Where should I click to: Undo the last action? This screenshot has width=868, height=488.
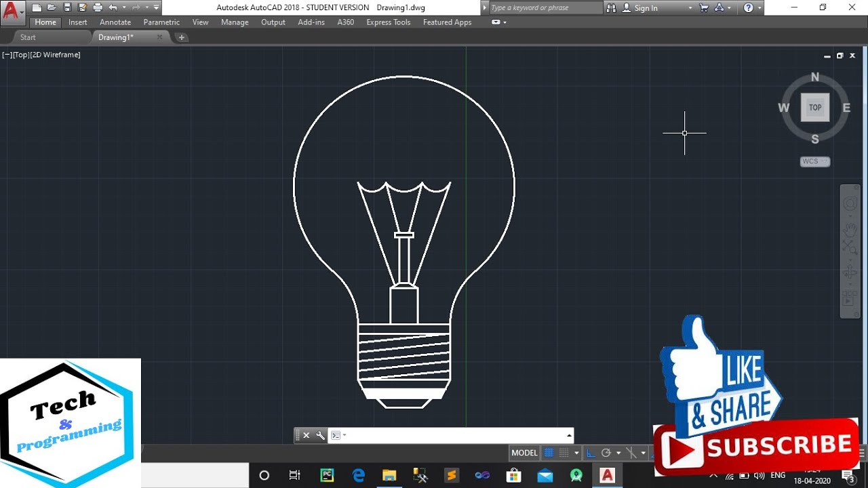[x=113, y=8]
